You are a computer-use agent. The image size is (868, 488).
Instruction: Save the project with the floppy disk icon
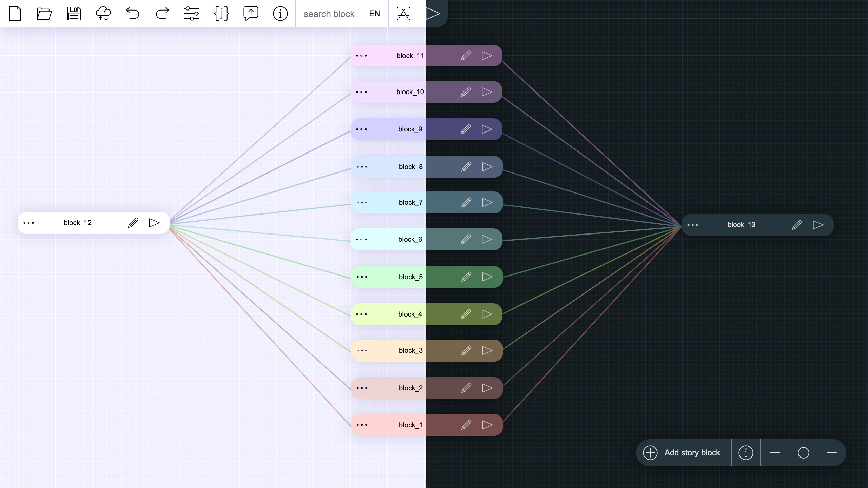(74, 14)
